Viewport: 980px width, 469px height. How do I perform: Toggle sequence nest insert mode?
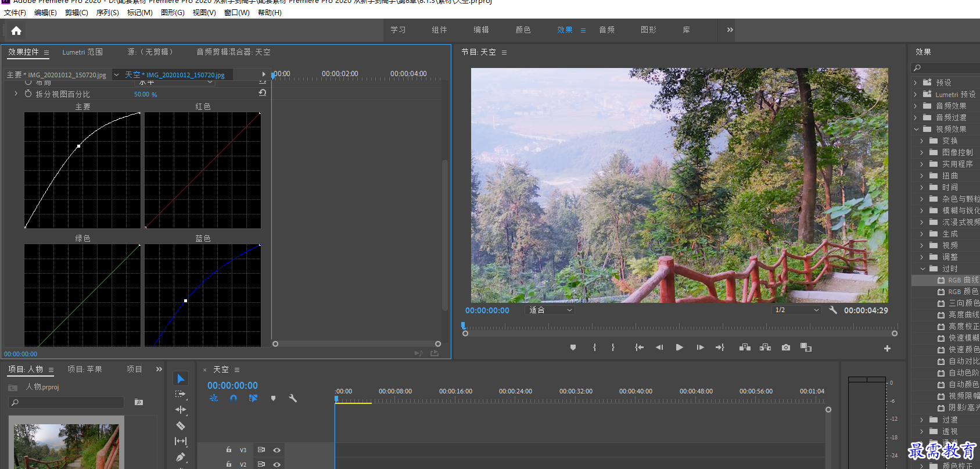(x=214, y=398)
